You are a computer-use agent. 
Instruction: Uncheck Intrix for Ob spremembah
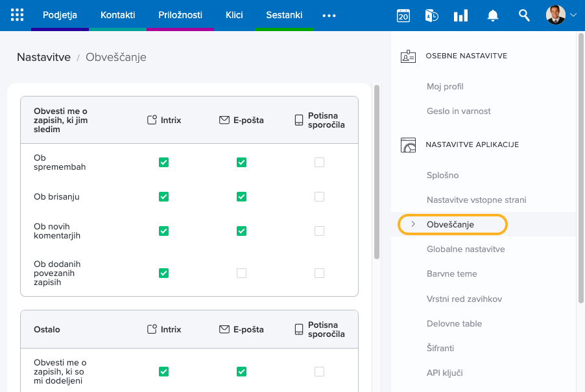[x=163, y=163]
